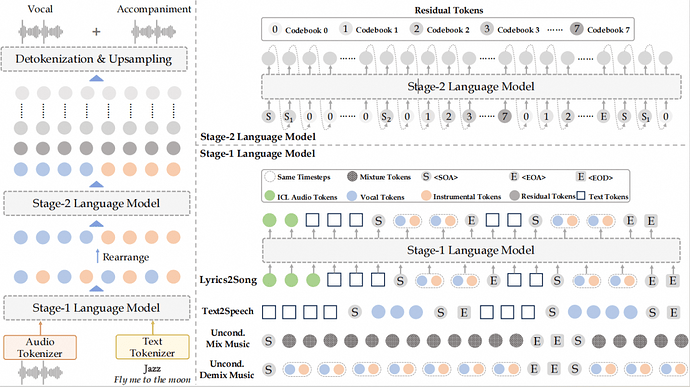This screenshot has height=387, width=690.
Task: Click the Codebook 0 legend circle
Action: tap(275, 29)
